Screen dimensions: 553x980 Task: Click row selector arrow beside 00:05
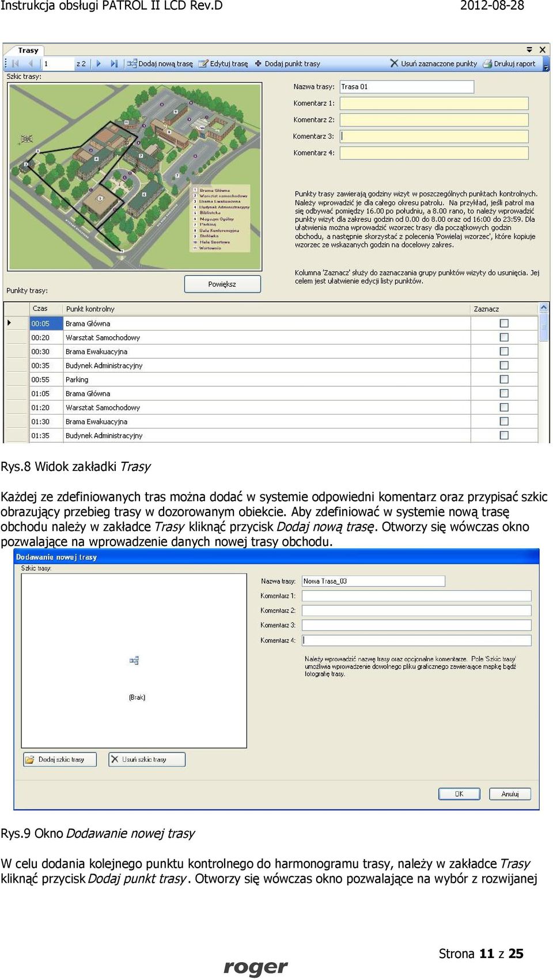point(17,323)
